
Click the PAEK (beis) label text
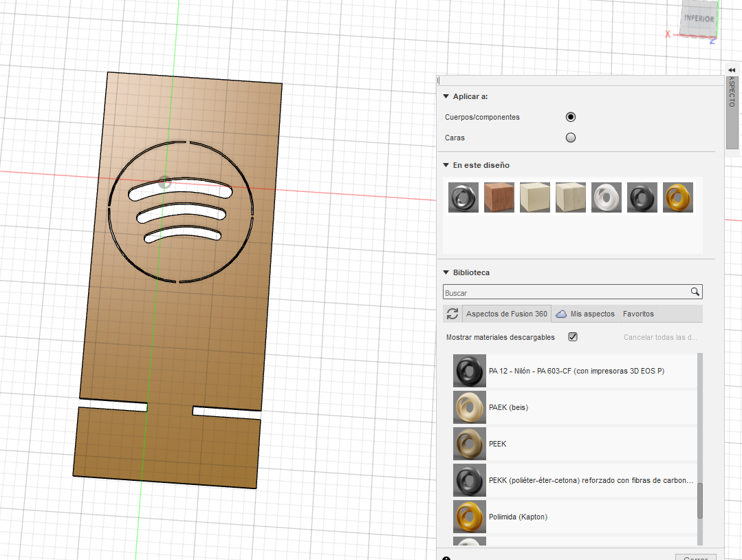[508, 407]
